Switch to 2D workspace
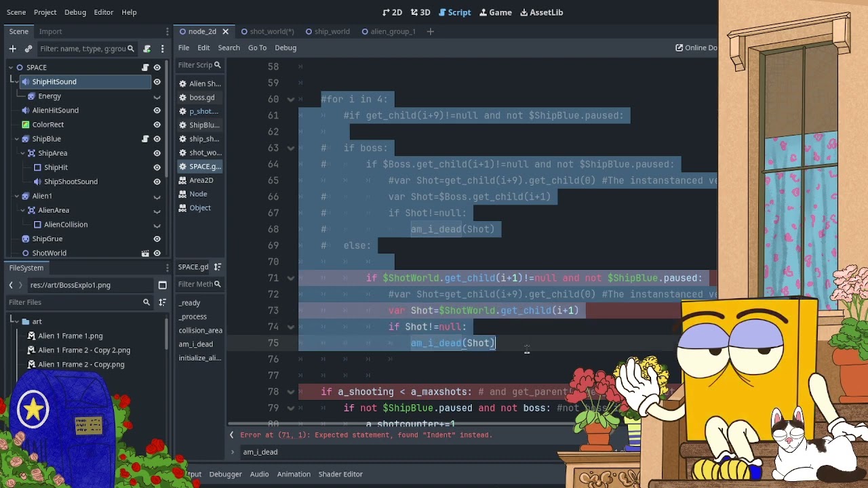 click(393, 12)
